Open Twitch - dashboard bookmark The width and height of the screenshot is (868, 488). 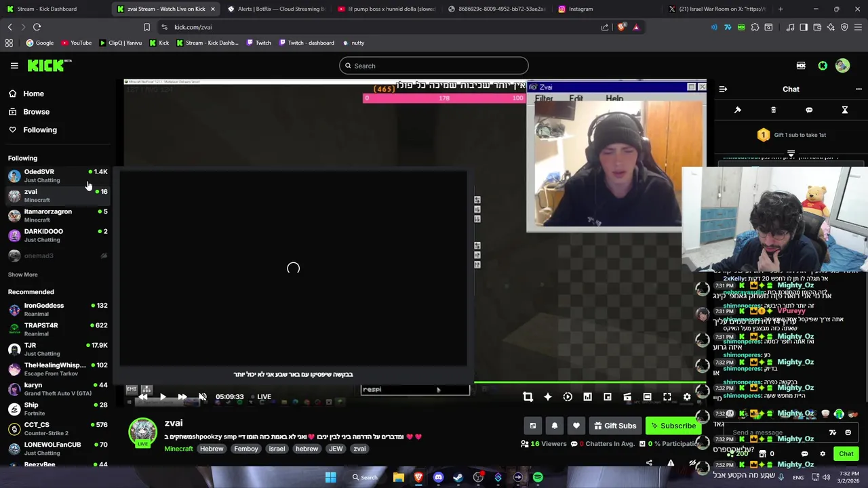(306, 43)
